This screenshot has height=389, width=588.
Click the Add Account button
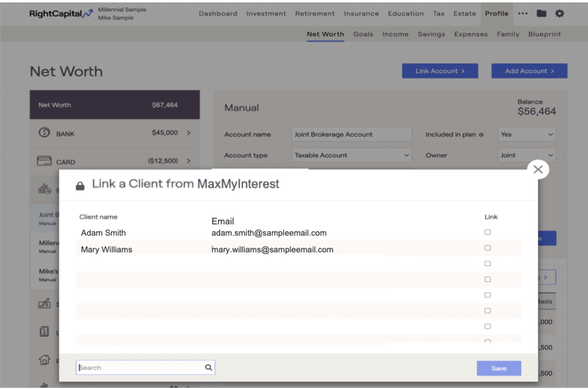529,71
